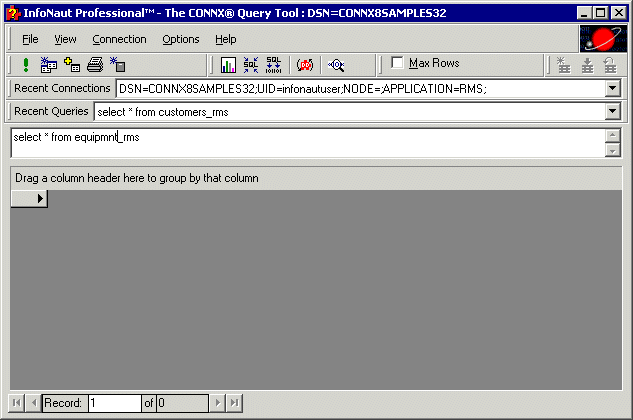The height and width of the screenshot is (420, 633).
Task: Click the Recent Queries text field
Action: 350,111
